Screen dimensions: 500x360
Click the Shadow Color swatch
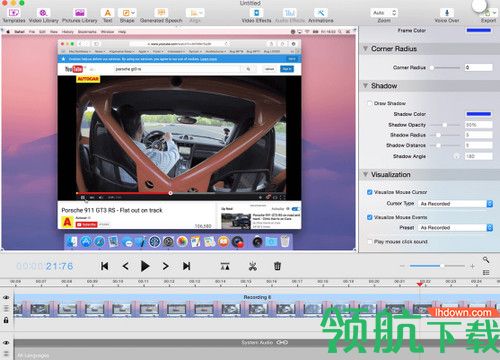tap(479, 114)
